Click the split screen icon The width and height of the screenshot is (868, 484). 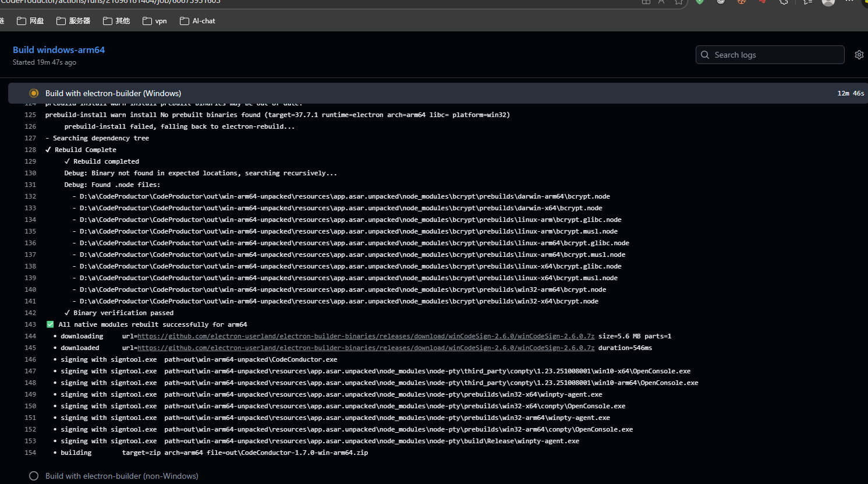(646, 2)
